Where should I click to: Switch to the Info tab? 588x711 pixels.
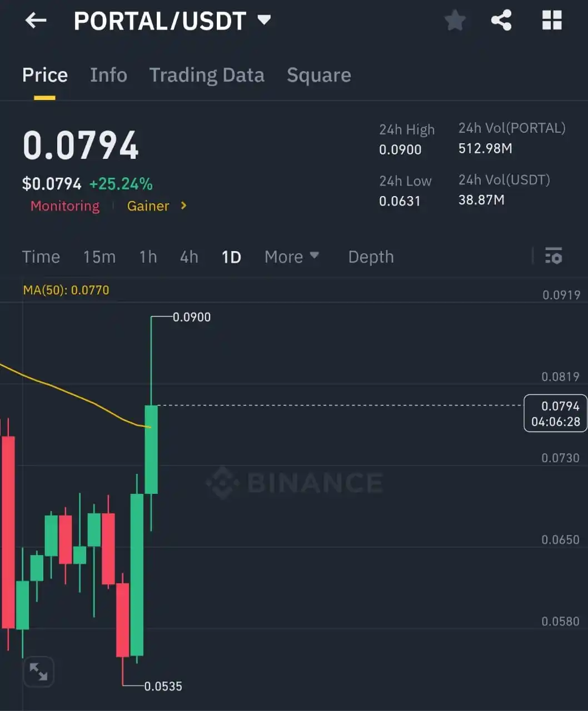pos(108,75)
